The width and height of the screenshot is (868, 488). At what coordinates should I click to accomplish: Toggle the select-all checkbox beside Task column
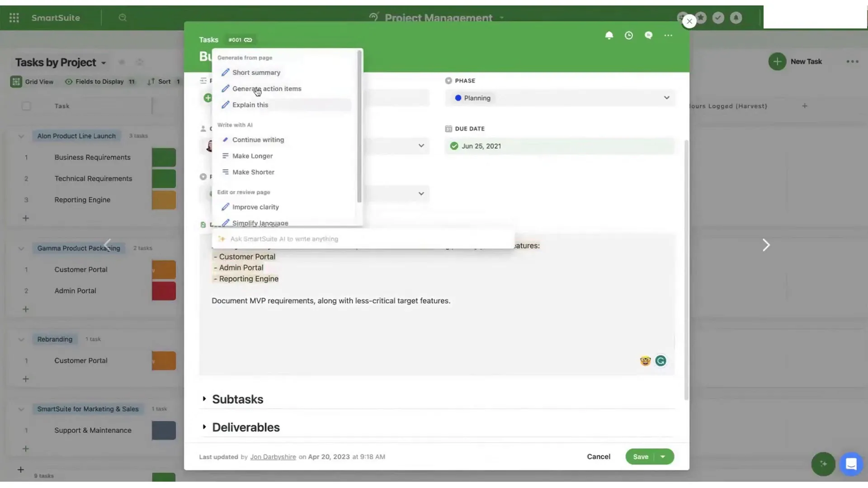click(x=26, y=106)
